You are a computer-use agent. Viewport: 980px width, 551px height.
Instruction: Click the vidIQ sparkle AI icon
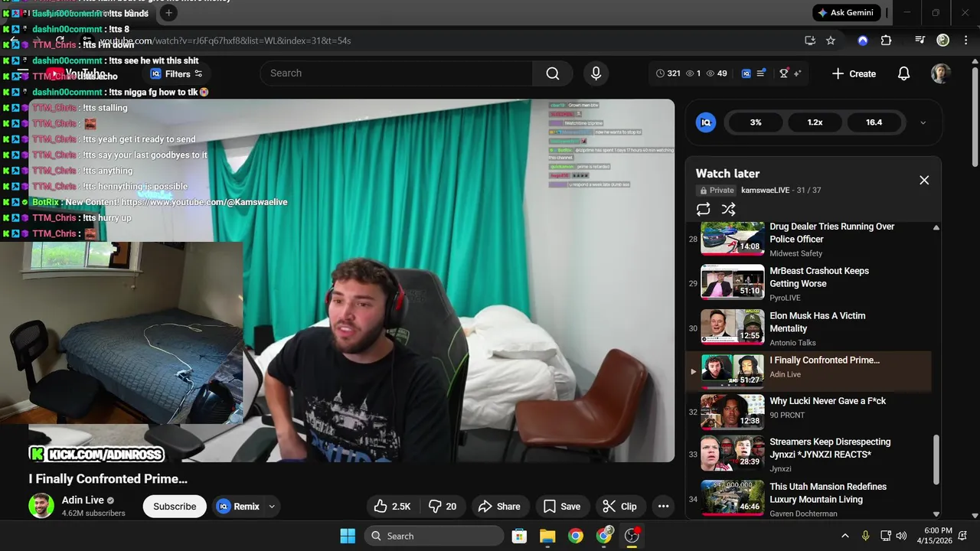(x=797, y=73)
